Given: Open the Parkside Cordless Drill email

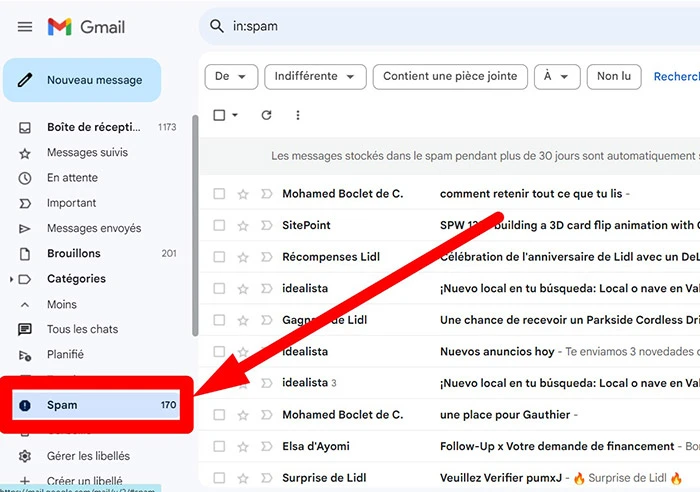Looking at the screenshot, I should (x=570, y=320).
